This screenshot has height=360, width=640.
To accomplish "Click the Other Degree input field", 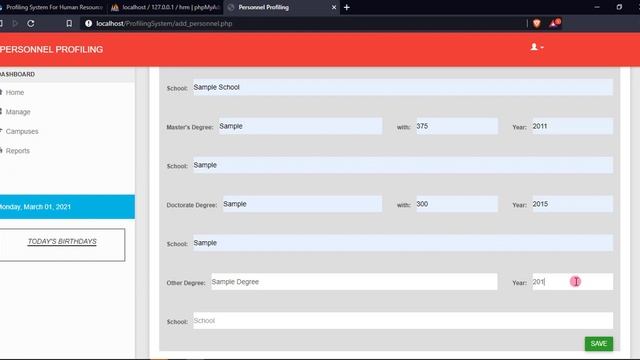I will [x=354, y=282].
